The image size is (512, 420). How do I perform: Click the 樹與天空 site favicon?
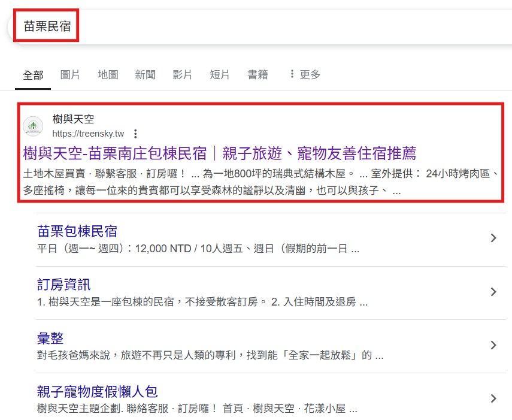(x=33, y=126)
